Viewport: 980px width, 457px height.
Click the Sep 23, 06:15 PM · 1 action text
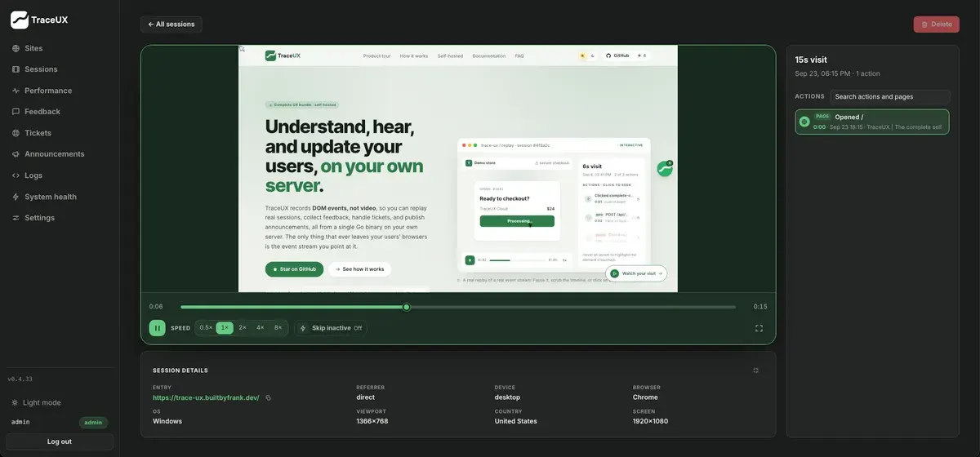click(837, 73)
